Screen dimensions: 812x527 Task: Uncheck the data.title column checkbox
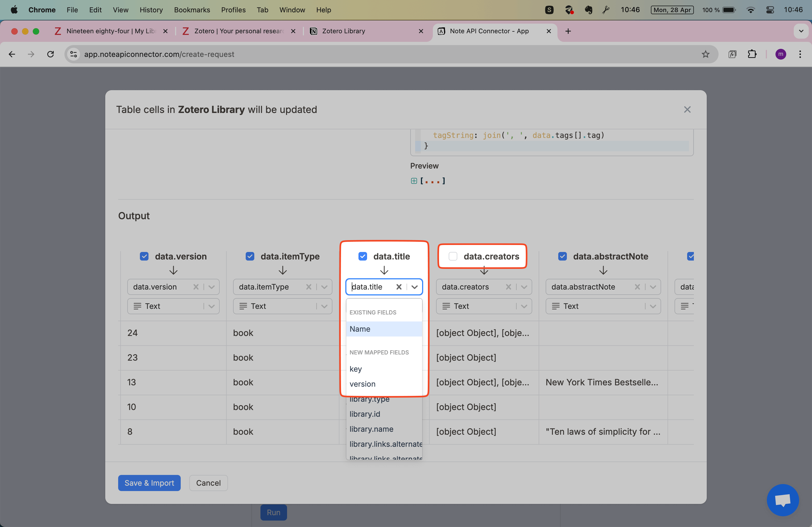click(363, 256)
